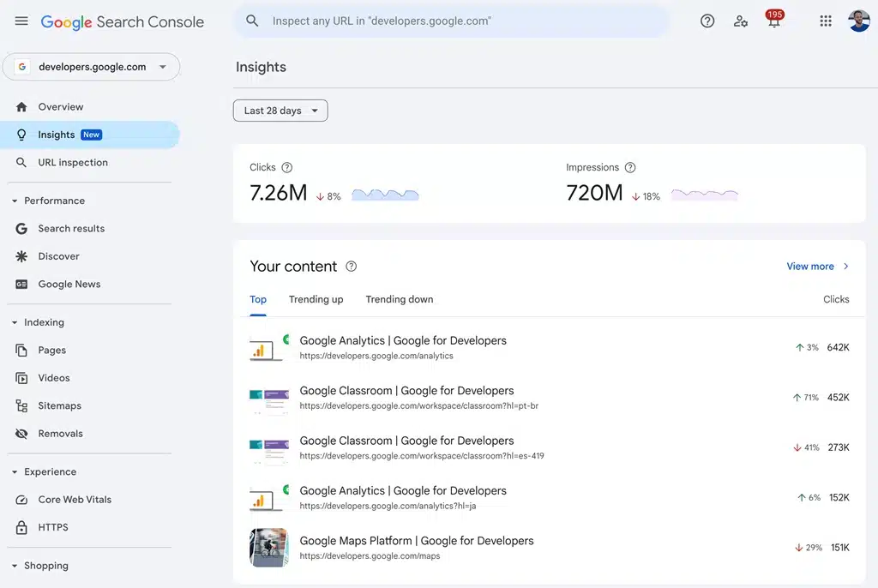Click the Your content help icon
This screenshot has width=878, height=588.
point(351,267)
